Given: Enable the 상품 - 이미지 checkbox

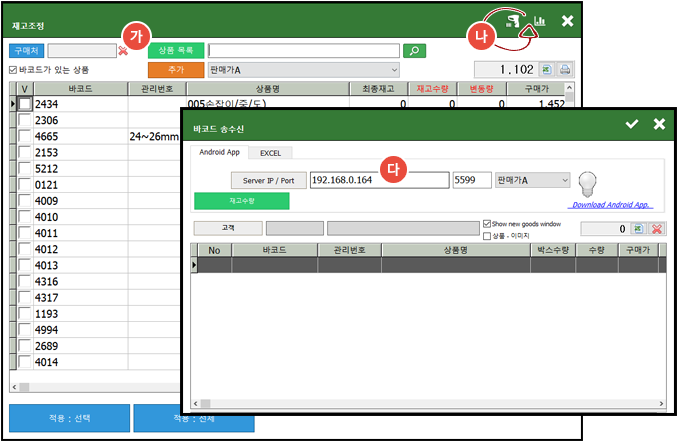Looking at the screenshot, I should click(487, 236).
